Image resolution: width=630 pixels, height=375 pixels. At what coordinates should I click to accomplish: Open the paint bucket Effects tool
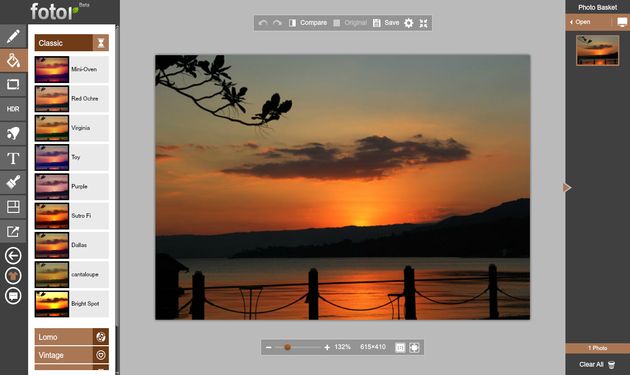[13, 61]
